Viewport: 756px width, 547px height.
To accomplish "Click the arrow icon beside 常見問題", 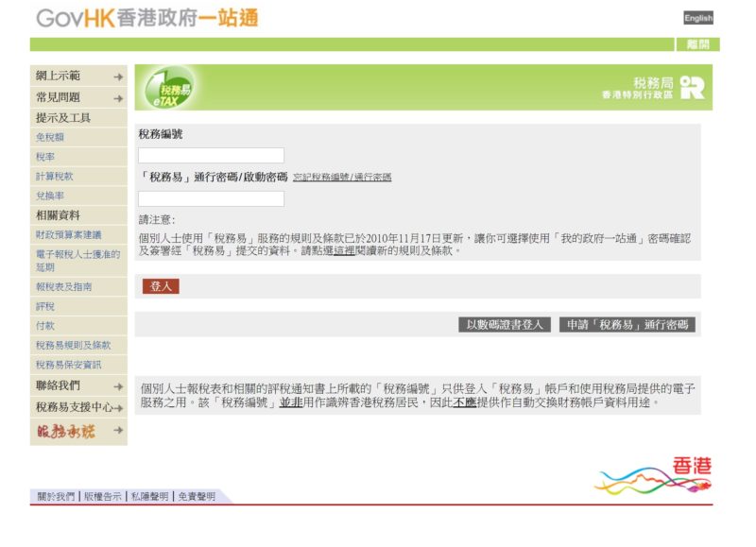I will (118, 98).
